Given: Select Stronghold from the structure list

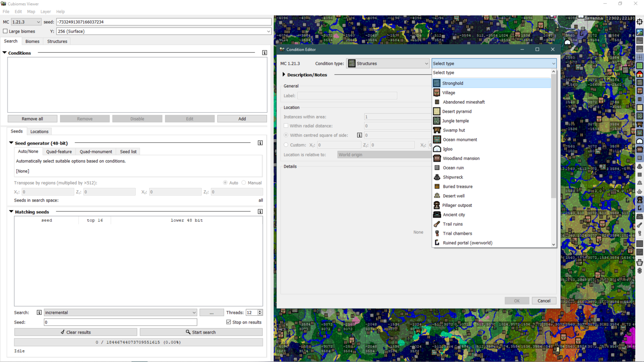Looking at the screenshot, I should 452,83.
